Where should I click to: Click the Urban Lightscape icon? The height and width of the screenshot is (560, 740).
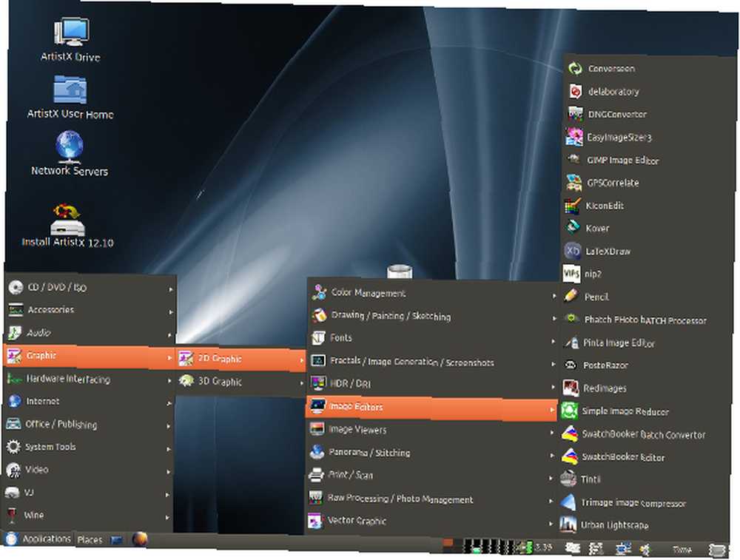pos(568,524)
